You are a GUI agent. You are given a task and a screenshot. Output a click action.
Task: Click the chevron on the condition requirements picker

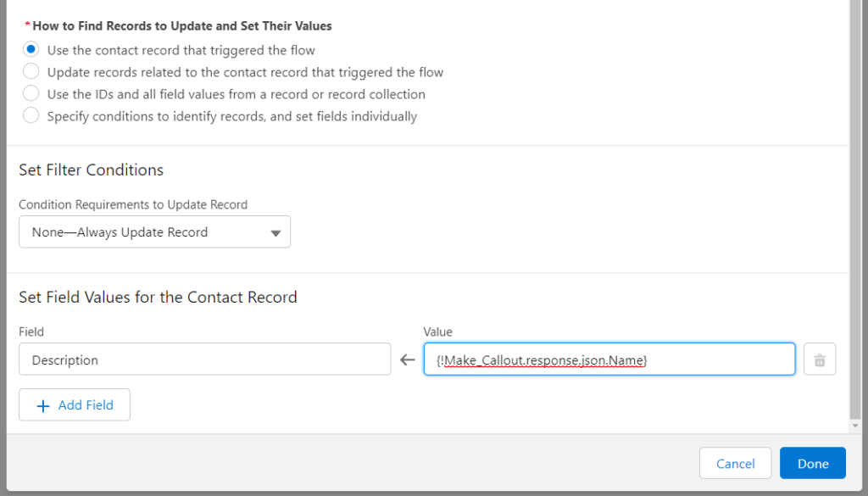275,231
